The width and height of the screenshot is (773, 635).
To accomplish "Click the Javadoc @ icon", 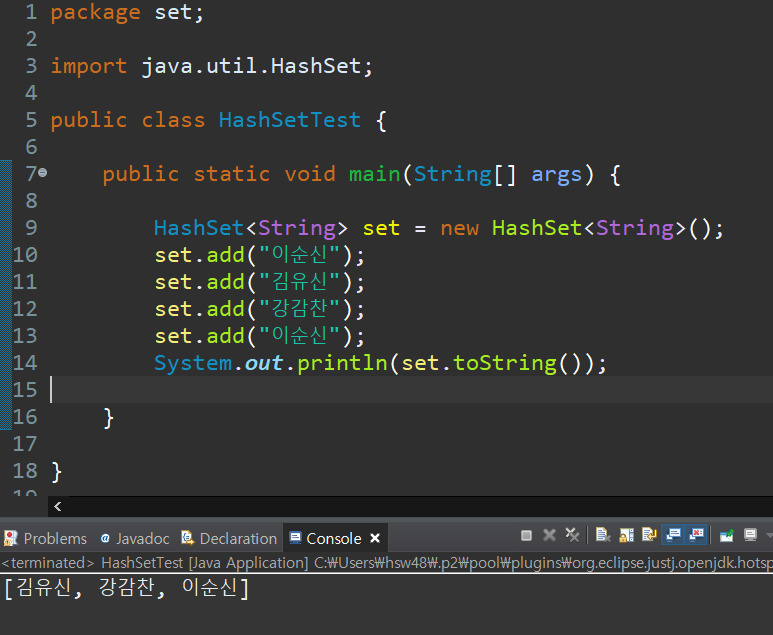I will 105,538.
